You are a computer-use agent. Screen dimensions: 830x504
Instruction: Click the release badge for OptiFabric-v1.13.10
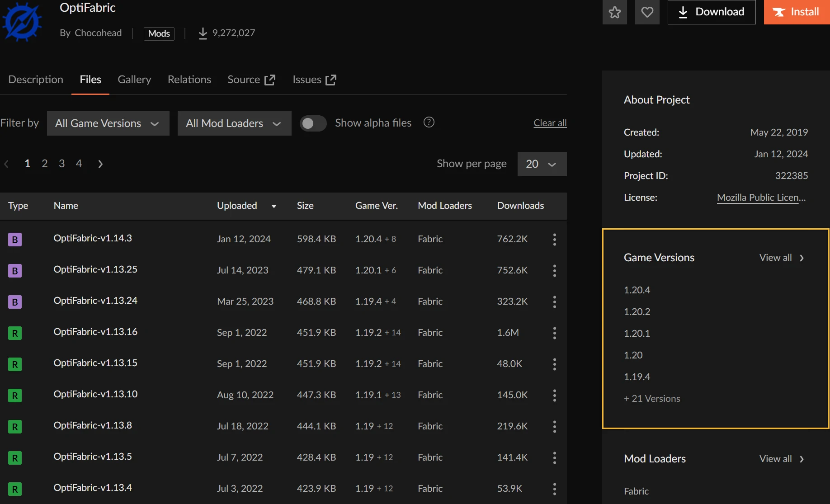pyautogui.click(x=15, y=396)
